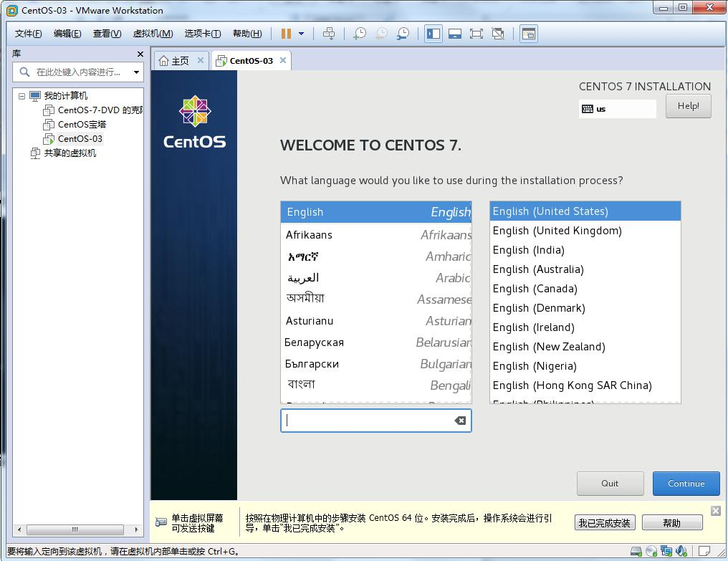Close the CentOS-03 tab
This screenshot has height=561, width=728.
[x=283, y=60]
